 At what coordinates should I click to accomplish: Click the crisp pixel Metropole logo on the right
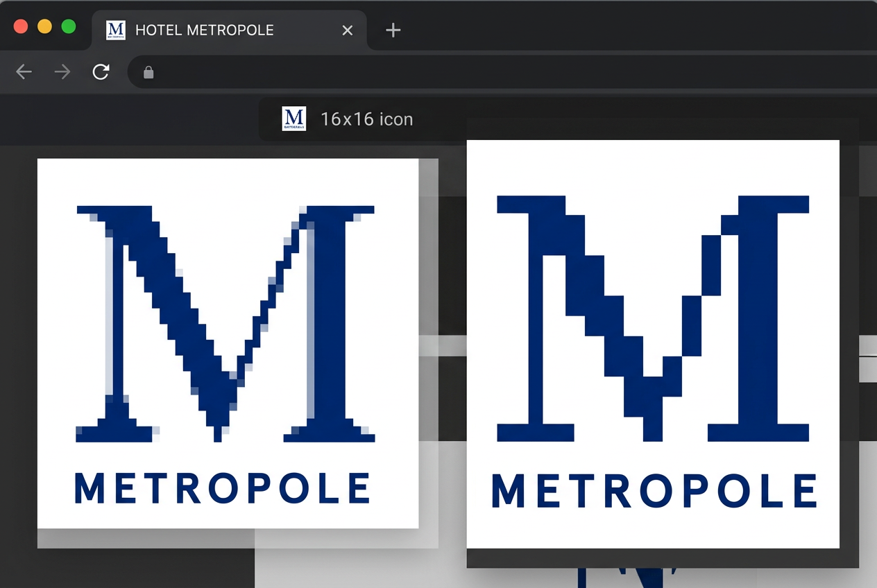pyautogui.click(x=653, y=344)
